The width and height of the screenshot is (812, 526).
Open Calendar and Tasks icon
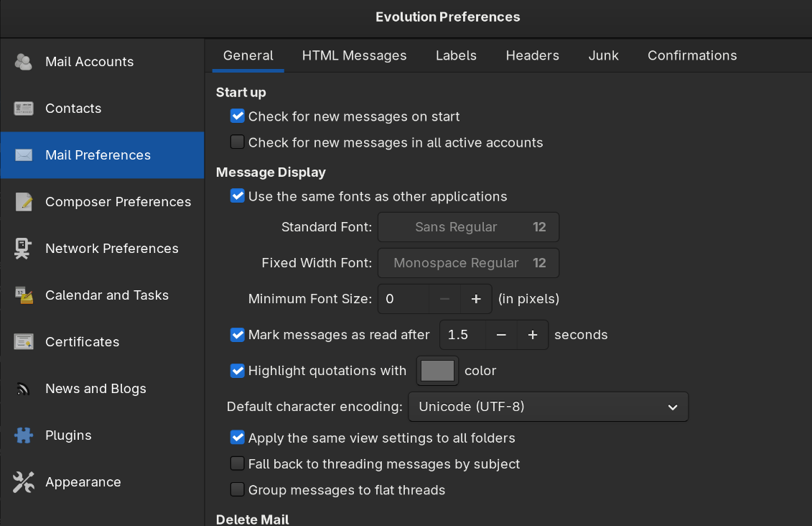[24, 295]
